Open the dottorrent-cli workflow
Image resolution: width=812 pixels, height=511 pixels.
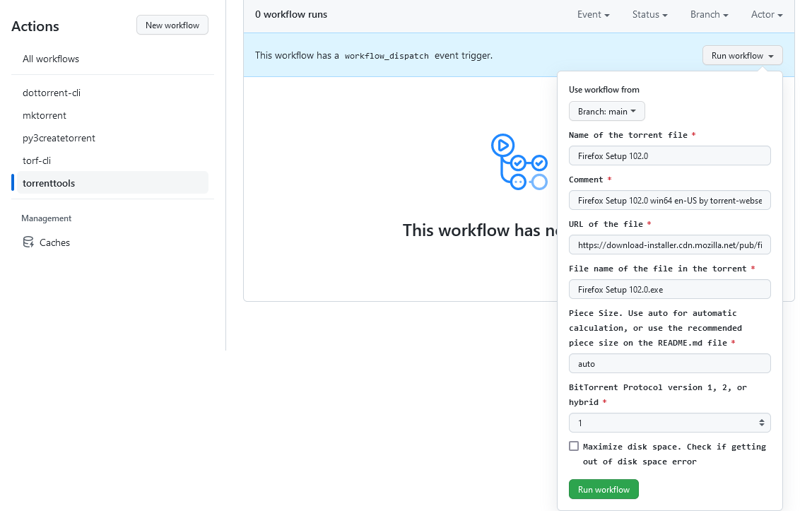(x=52, y=93)
